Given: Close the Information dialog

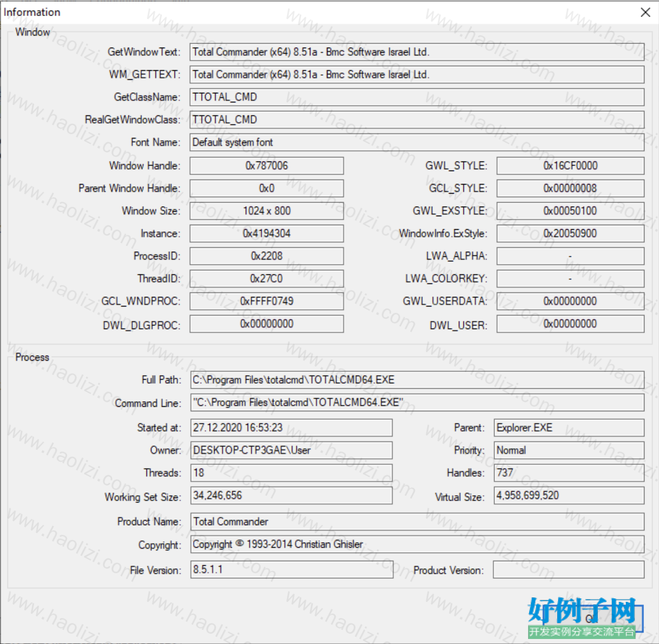Looking at the screenshot, I should point(645,12).
